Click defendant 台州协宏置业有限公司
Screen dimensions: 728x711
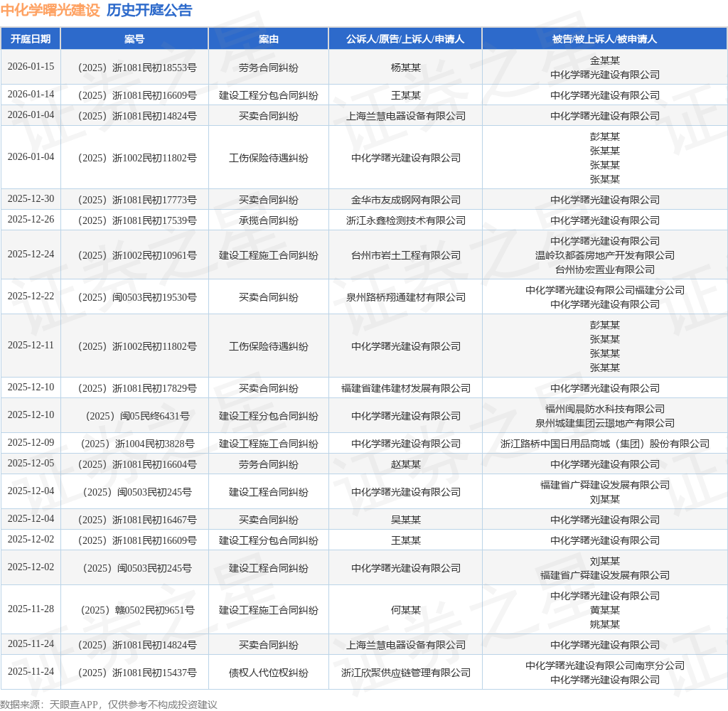pos(605,269)
